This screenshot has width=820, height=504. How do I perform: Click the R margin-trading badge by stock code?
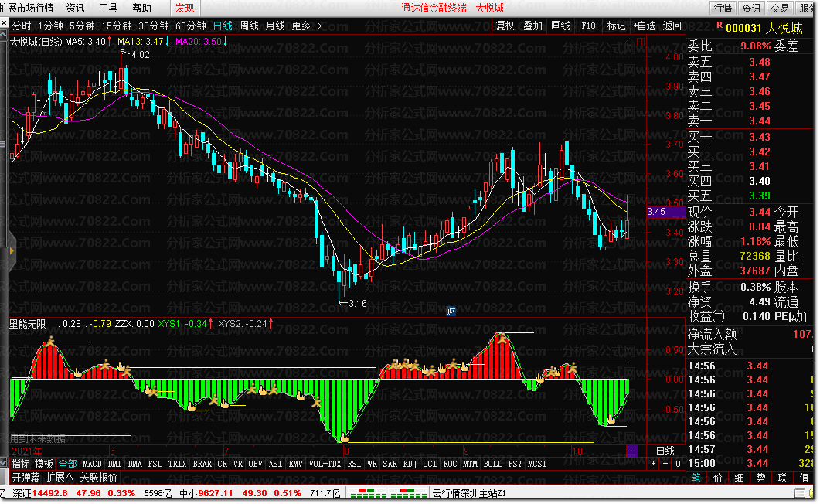pos(720,25)
